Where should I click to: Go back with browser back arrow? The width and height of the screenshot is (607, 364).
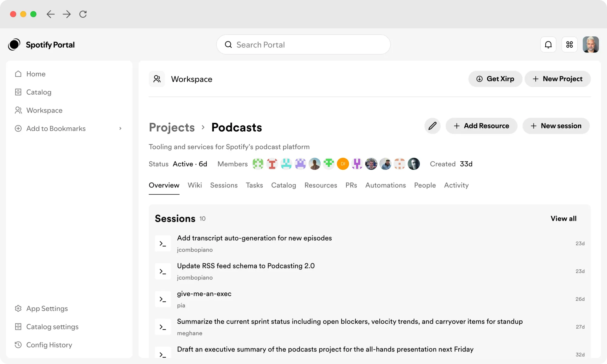(x=50, y=14)
